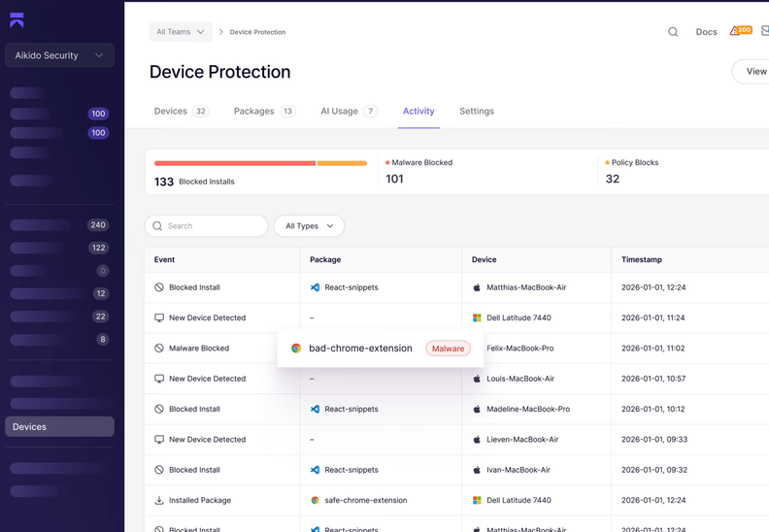The height and width of the screenshot is (532, 769).
Task: Click the sidebar item with badge 240
Action: 59,225
